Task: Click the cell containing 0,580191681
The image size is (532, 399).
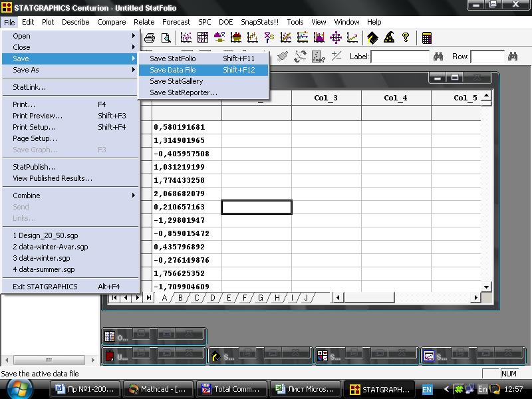Action: [187, 127]
